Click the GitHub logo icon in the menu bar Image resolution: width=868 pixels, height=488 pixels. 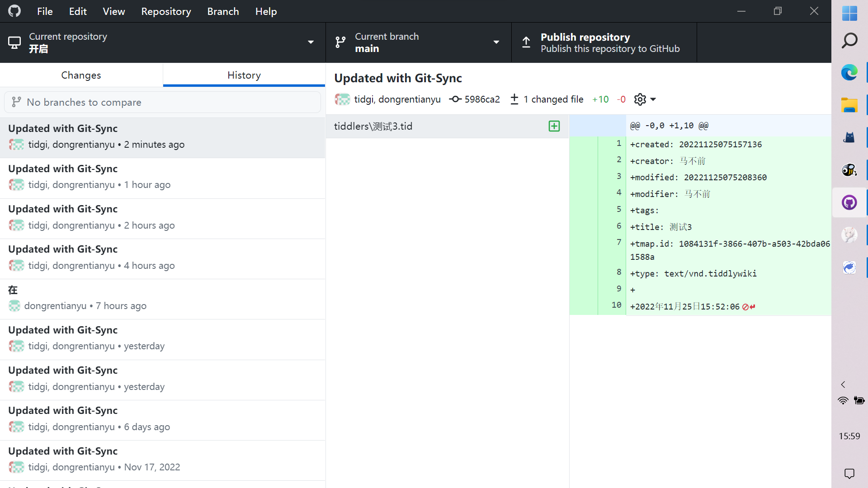pyautogui.click(x=14, y=11)
